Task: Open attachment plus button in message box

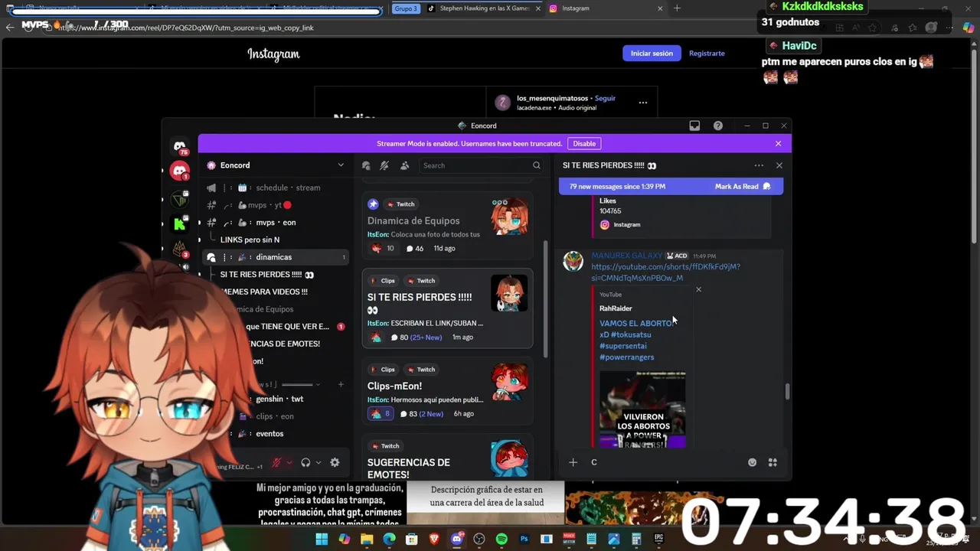Action: click(x=573, y=462)
